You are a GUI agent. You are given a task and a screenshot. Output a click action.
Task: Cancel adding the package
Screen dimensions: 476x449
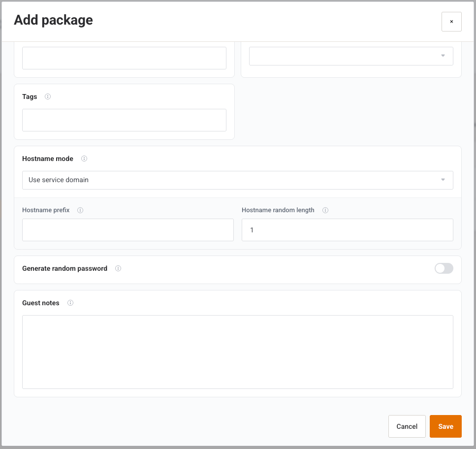tap(407, 426)
